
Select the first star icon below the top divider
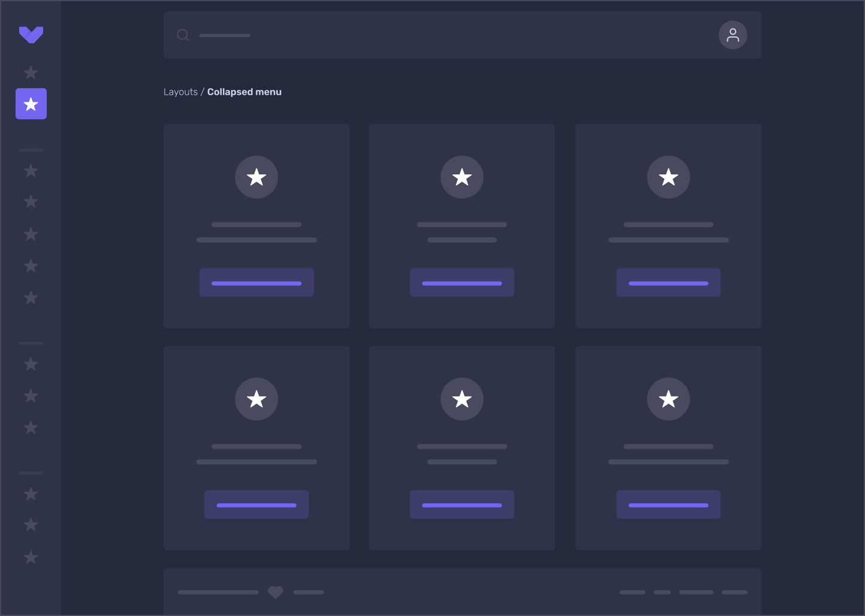pos(31,171)
